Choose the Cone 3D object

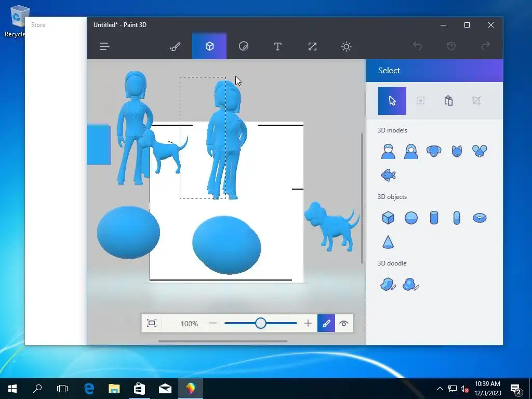pos(388,242)
